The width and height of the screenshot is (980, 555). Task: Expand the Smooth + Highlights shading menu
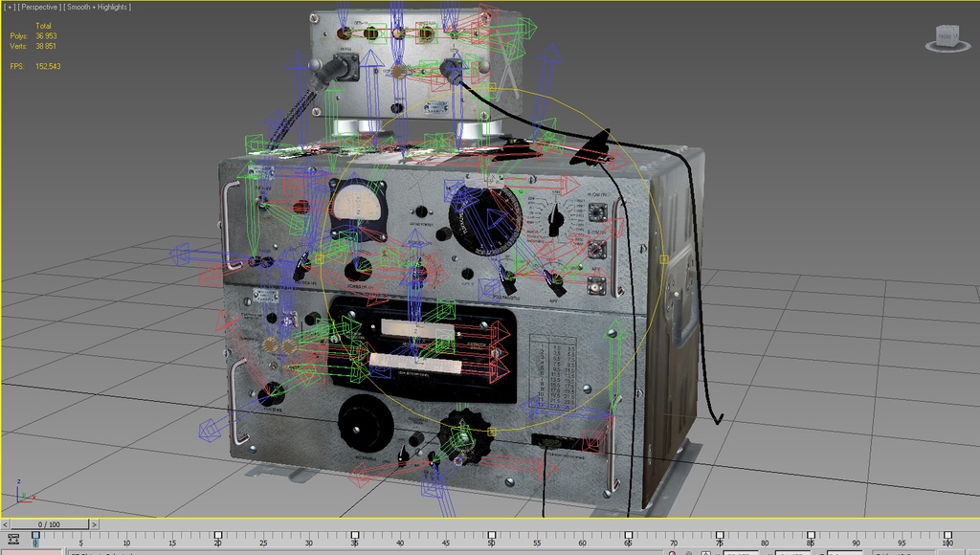point(99,7)
